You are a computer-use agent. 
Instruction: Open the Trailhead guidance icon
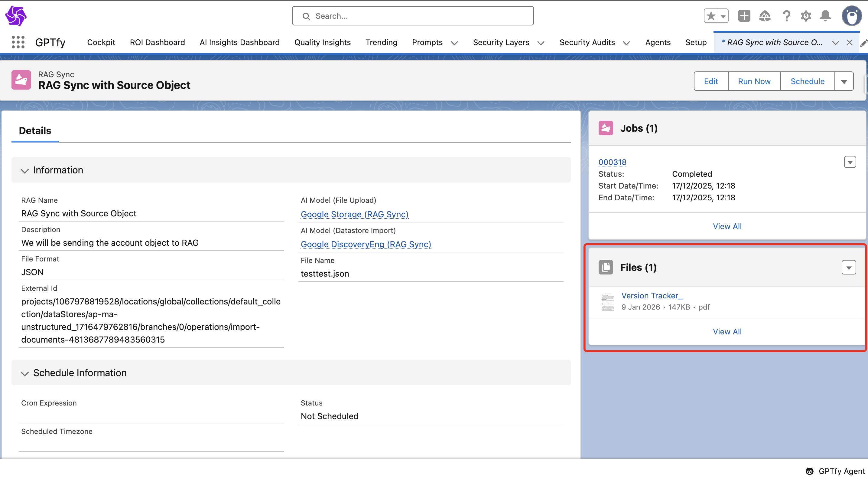click(765, 16)
